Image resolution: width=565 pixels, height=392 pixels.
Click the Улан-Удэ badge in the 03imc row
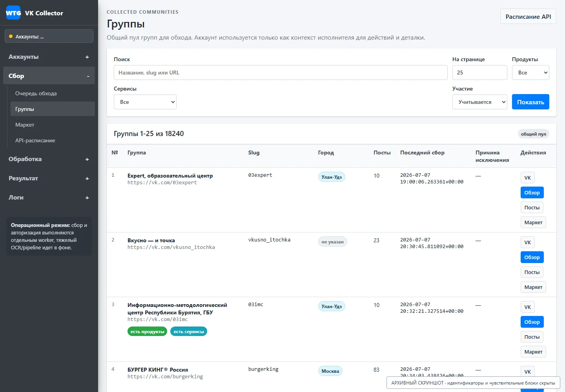coord(332,307)
